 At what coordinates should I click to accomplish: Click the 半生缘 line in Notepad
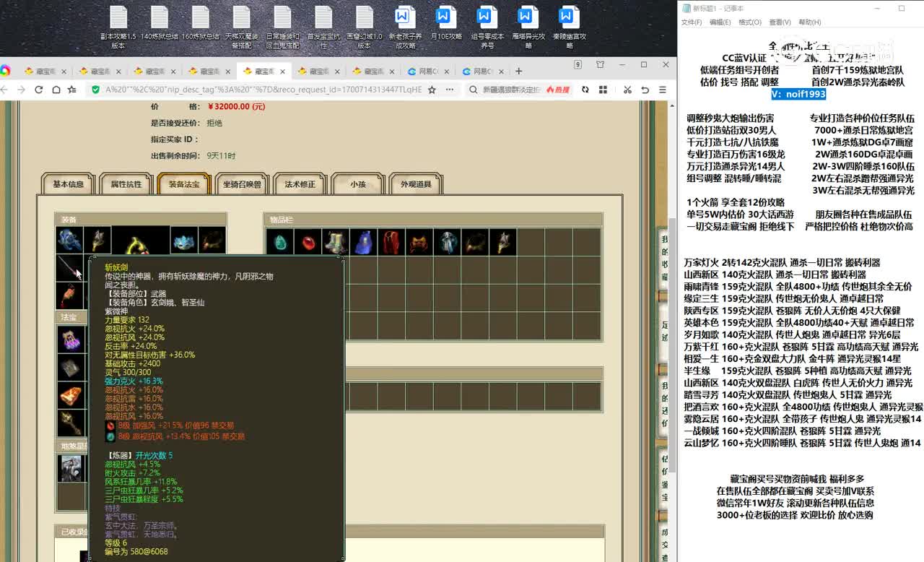[798, 371]
